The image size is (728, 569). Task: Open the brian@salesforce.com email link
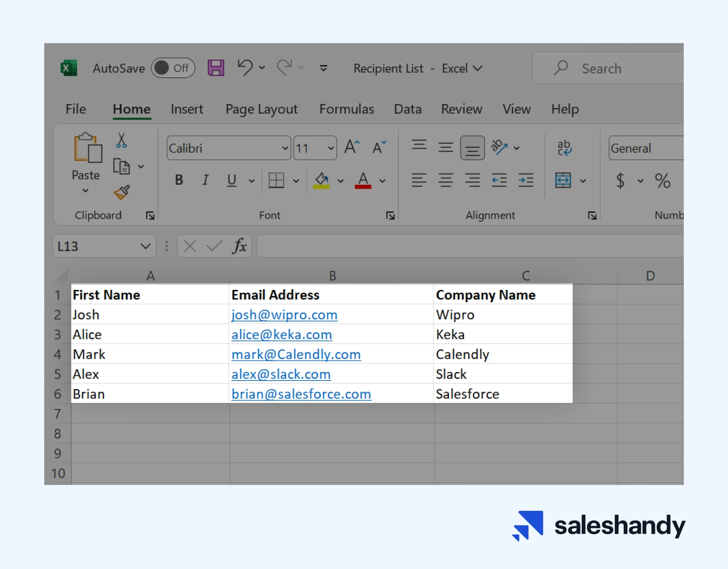pos(301,394)
